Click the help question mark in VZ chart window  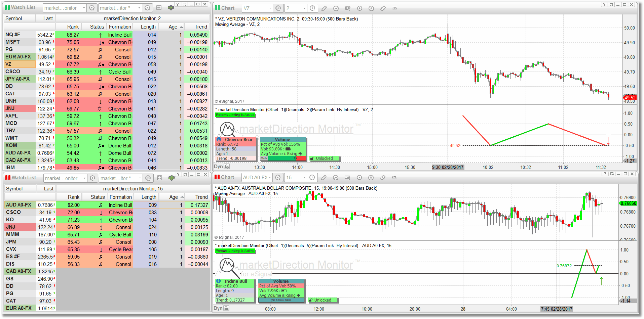click(604, 4)
